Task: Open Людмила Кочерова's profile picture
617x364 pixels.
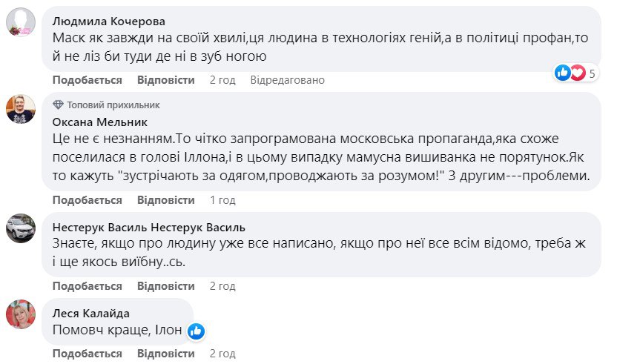Action: tap(21, 22)
